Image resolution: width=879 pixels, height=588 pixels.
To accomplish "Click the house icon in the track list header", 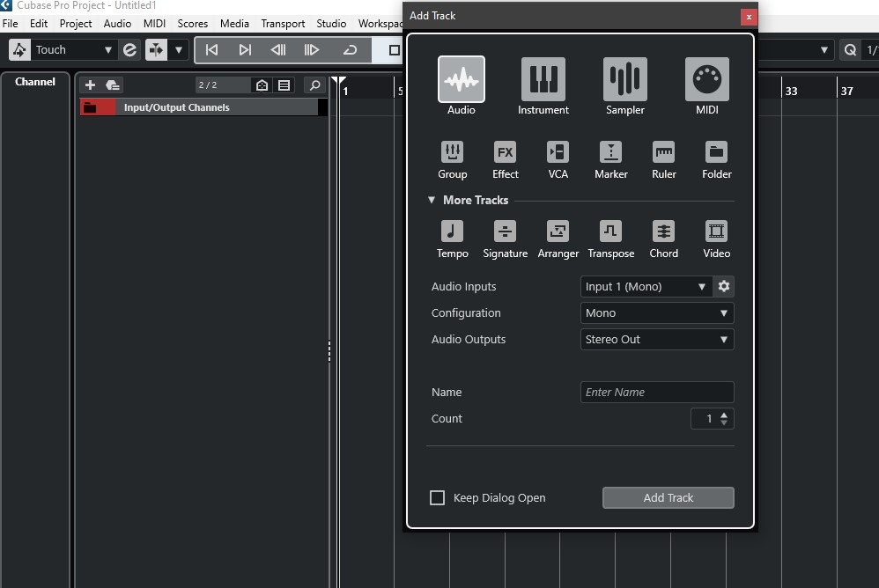I will coord(262,85).
